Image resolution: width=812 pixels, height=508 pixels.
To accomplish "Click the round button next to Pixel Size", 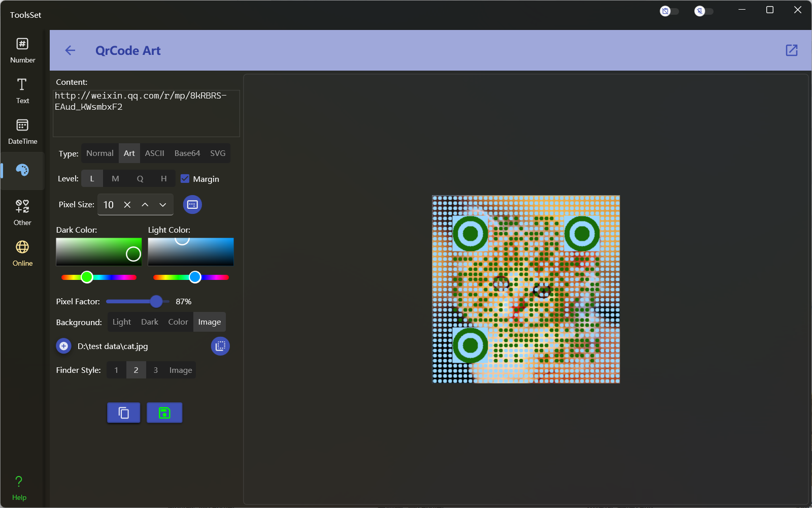I will click(x=192, y=205).
